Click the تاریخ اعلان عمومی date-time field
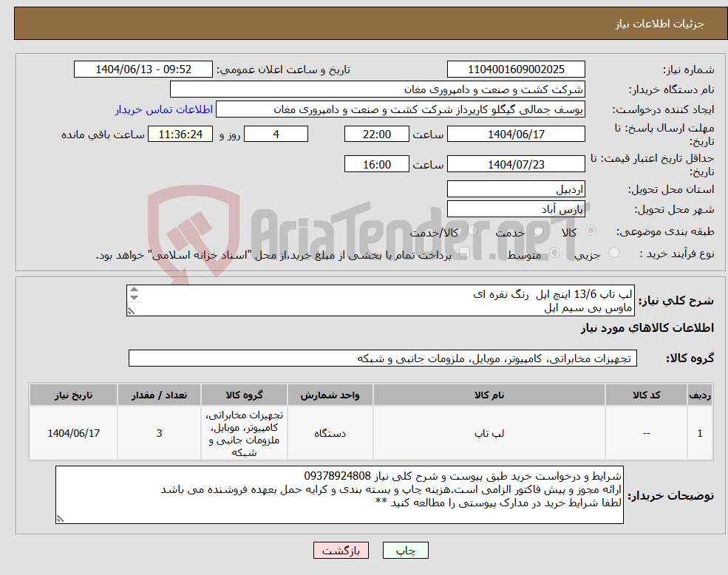This screenshot has width=728, height=575. point(143,69)
